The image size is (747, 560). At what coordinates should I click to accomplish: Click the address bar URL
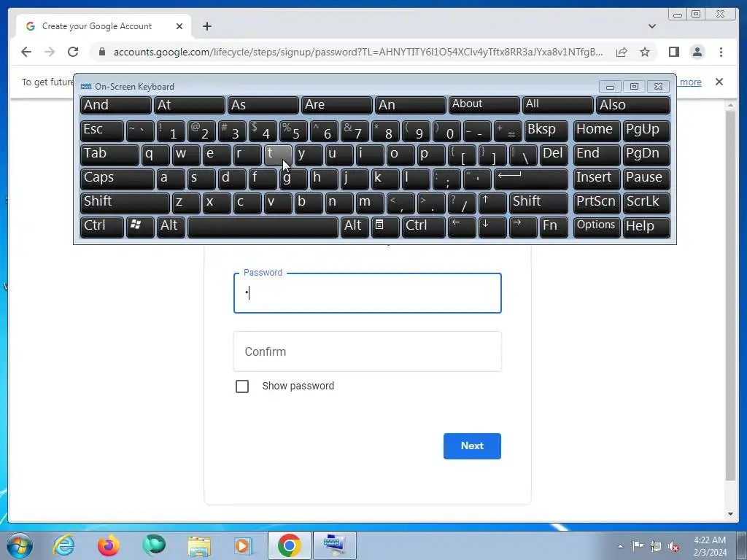358,52
